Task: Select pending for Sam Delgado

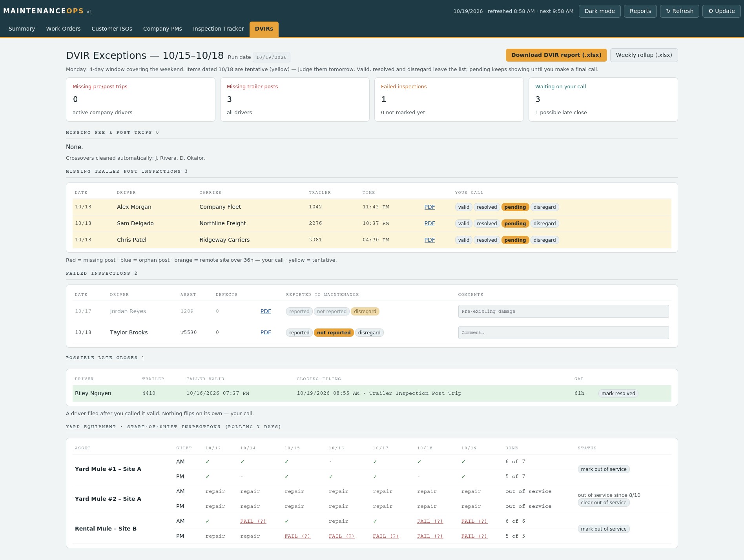Action: click(x=515, y=224)
